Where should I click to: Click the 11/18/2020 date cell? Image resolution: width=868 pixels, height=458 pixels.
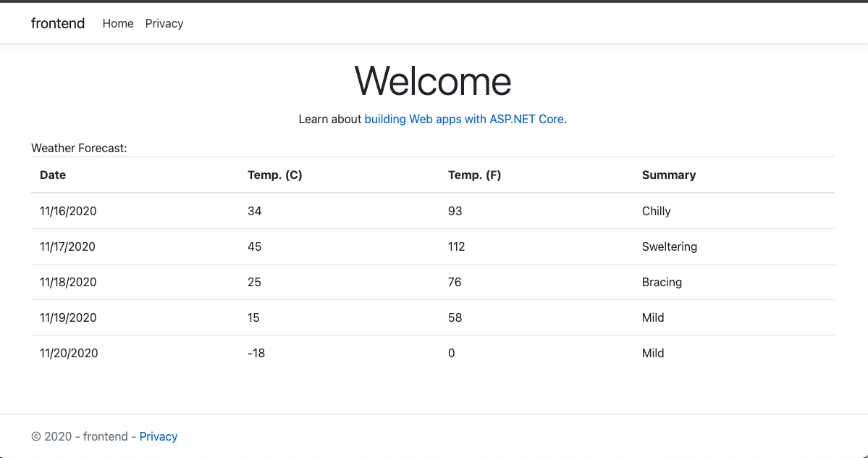68,282
